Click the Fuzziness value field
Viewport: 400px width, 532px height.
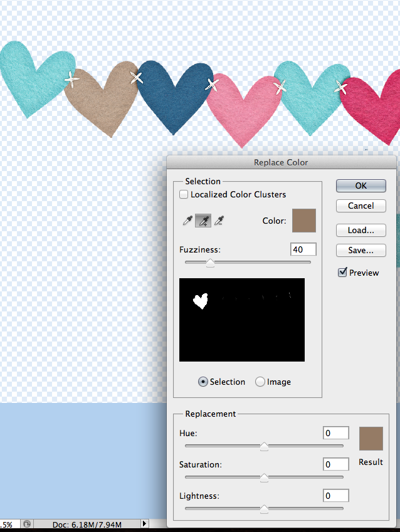pyautogui.click(x=303, y=249)
